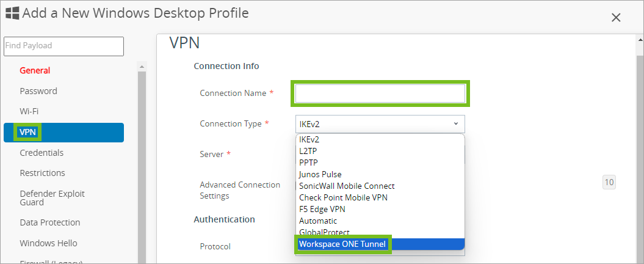644x264 pixels.
Task: Select Automatic connection type option
Action: pos(380,221)
